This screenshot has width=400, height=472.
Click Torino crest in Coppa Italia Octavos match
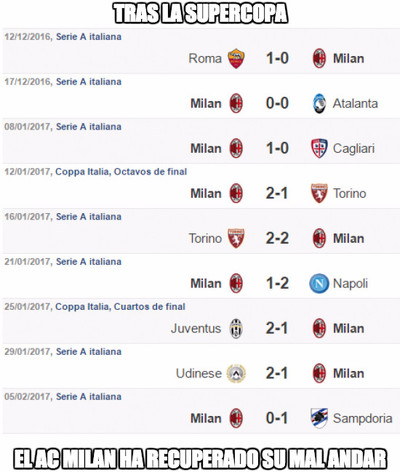[x=319, y=193]
